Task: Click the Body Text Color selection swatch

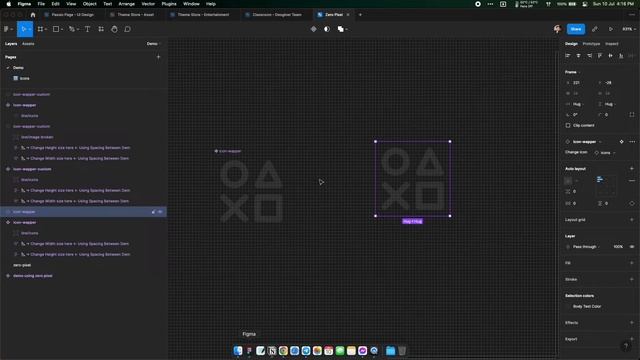Action: [x=568, y=307]
